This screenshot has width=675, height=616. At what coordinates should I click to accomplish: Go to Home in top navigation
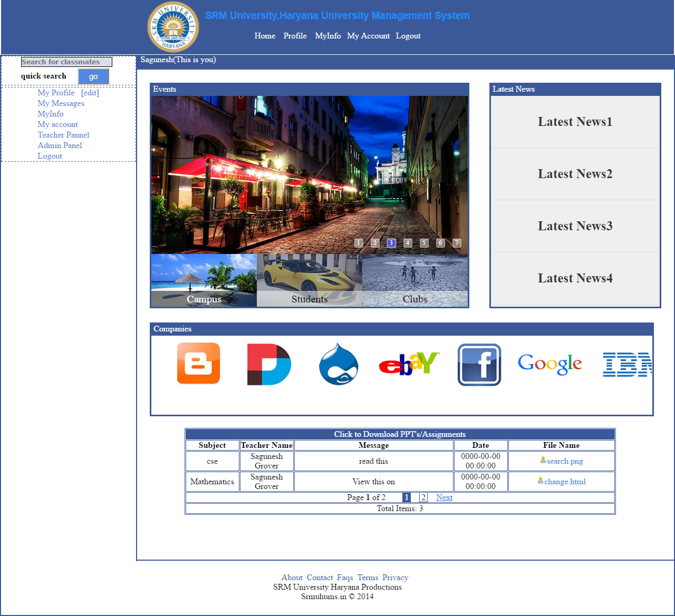[265, 36]
